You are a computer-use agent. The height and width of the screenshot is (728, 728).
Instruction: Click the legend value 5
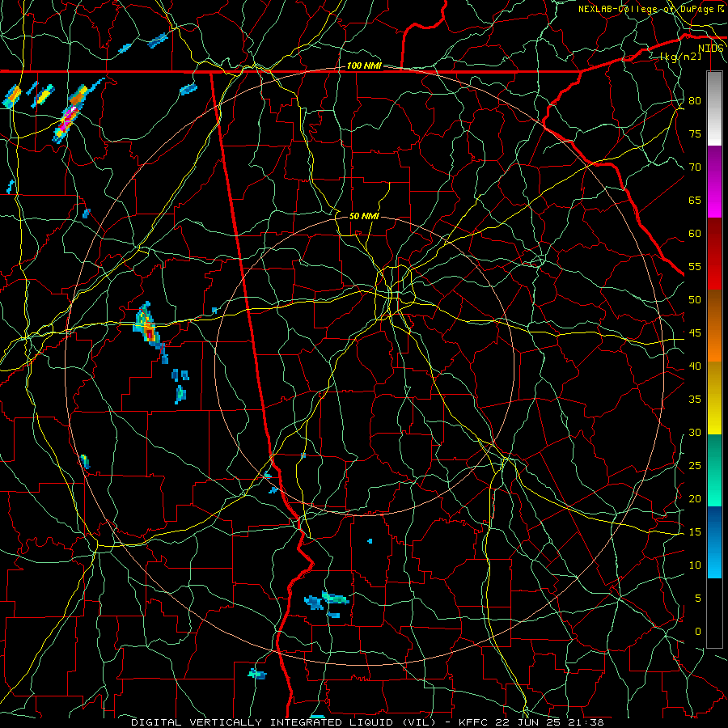[698, 599]
